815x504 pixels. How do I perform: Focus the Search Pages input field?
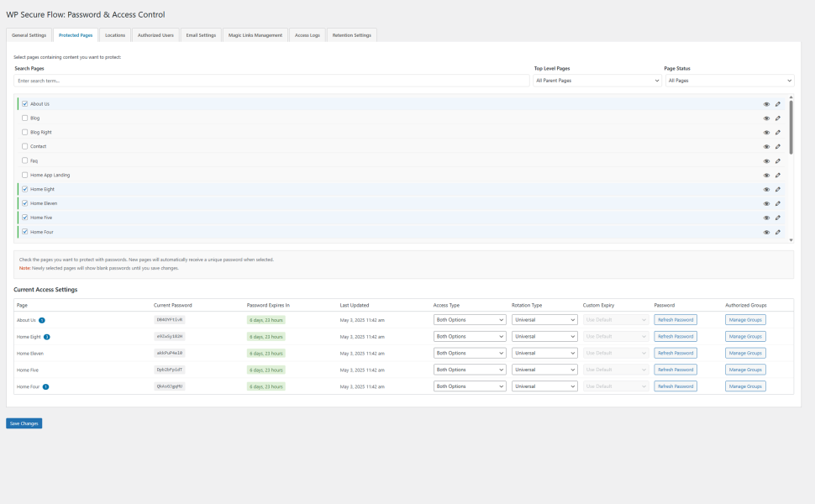271,81
